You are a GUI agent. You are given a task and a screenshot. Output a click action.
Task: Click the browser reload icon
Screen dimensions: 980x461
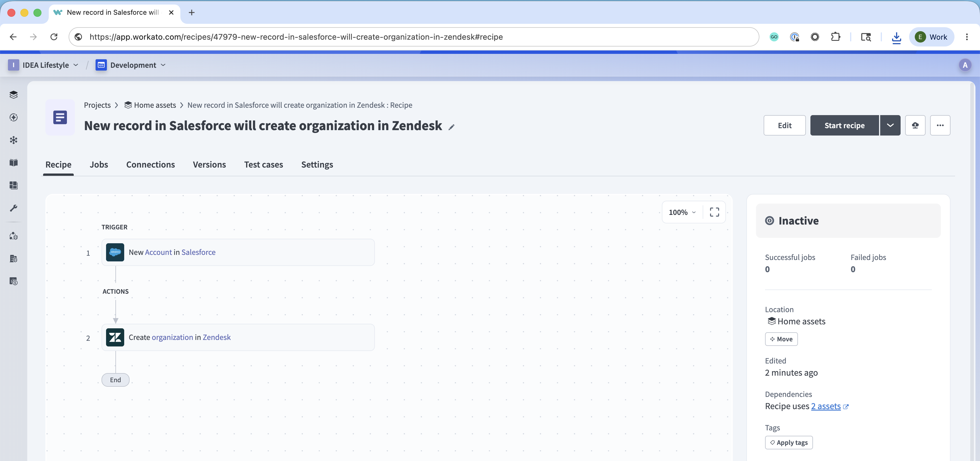(54, 37)
